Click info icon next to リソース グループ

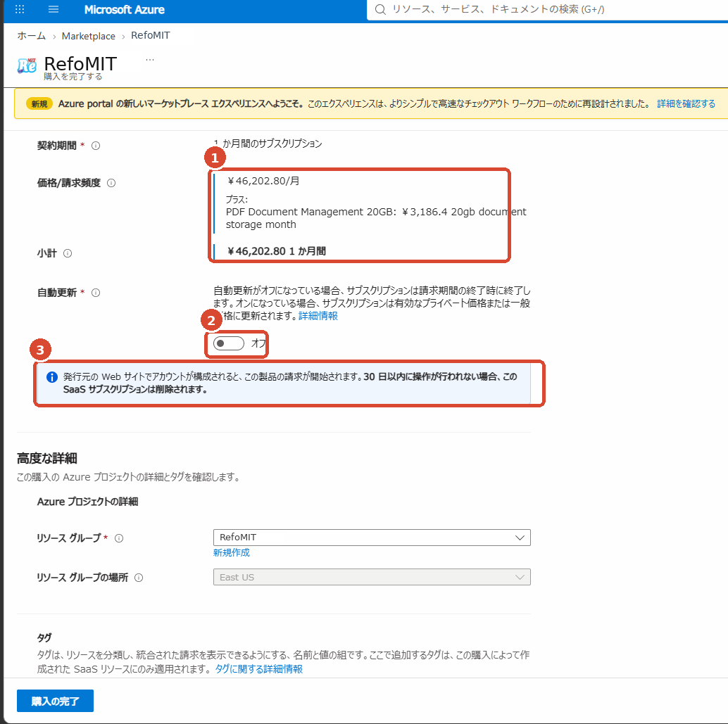click(x=119, y=538)
